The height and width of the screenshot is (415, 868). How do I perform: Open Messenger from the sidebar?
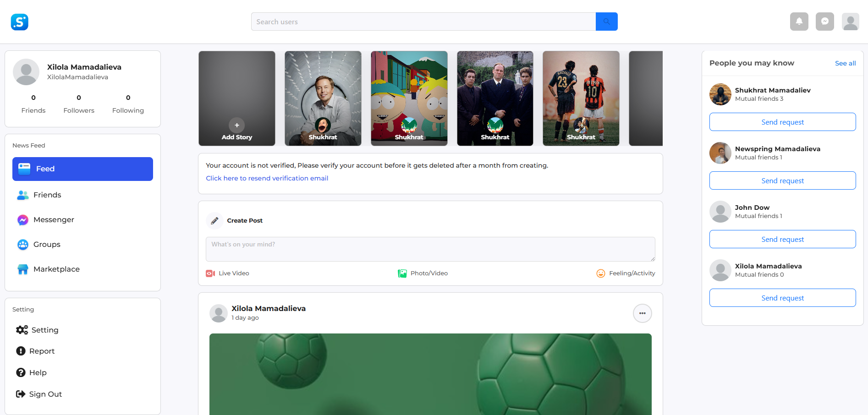(54, 220)
